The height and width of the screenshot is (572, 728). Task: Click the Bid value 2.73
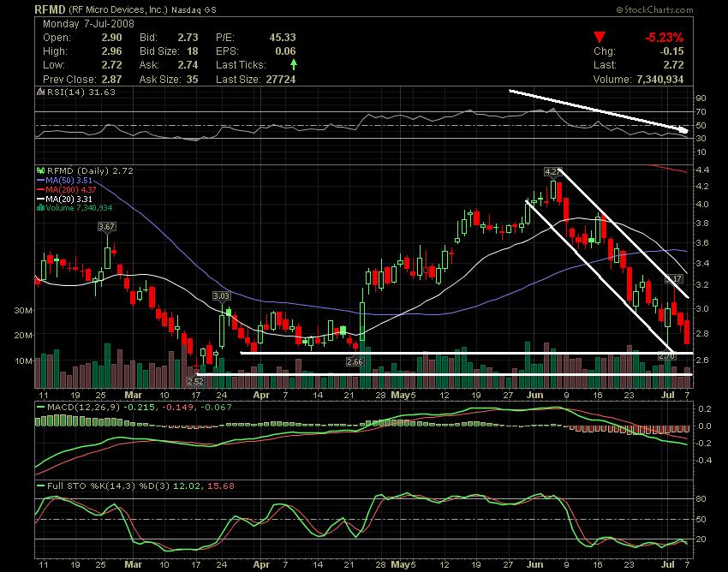coord(188,38)
